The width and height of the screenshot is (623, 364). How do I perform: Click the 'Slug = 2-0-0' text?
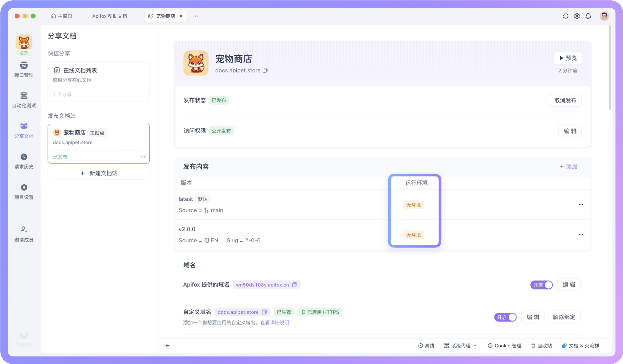[x=243, y=241]
